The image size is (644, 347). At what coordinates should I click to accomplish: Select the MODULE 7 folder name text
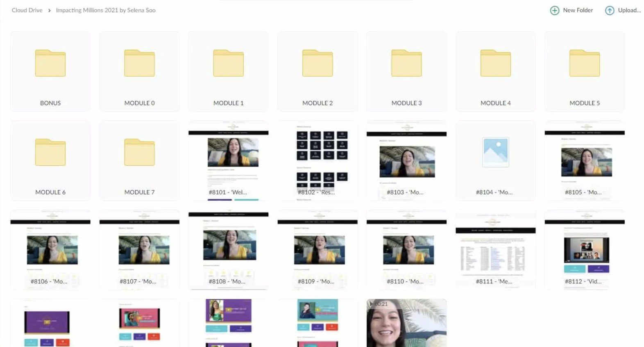139,192
